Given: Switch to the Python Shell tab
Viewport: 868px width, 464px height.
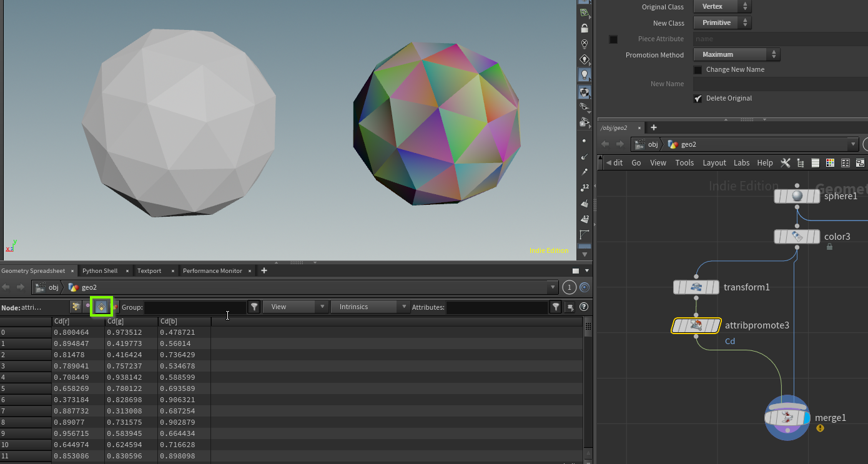Looking at the screenshot, I should click(x=100, y=271).
